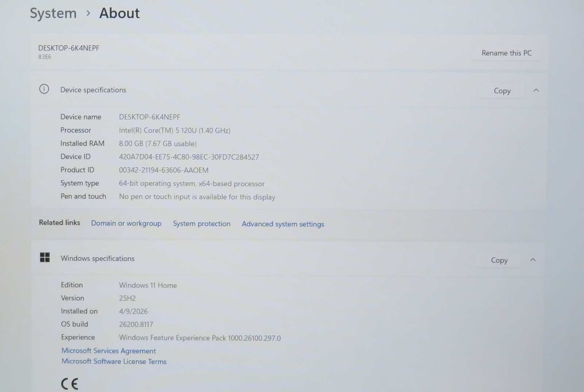
Task: Click the Installed RAM label
Action: click(x=82, y=143)
